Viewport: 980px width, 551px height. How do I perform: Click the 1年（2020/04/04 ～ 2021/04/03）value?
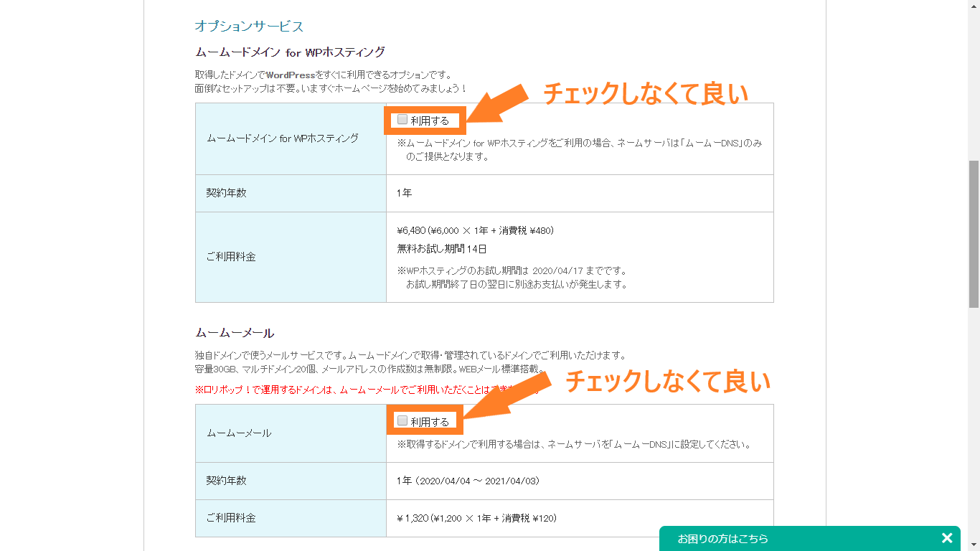[x=468, y=481]
